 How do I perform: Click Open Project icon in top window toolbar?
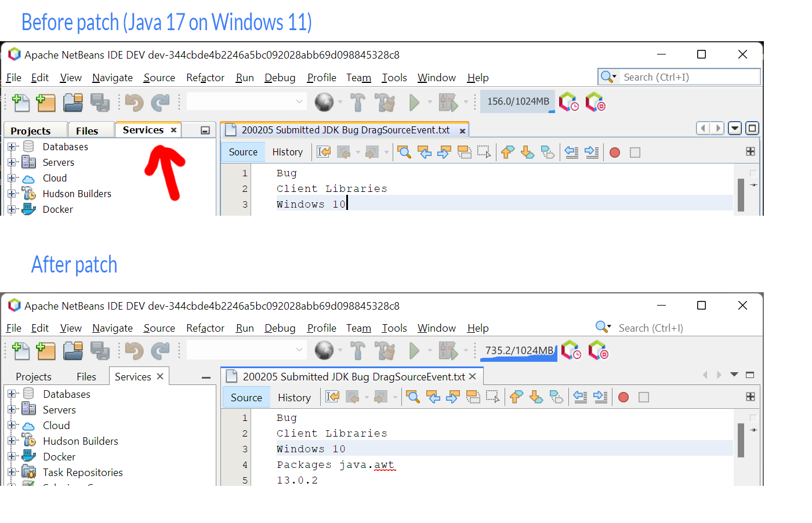click(x=73, y=103)
